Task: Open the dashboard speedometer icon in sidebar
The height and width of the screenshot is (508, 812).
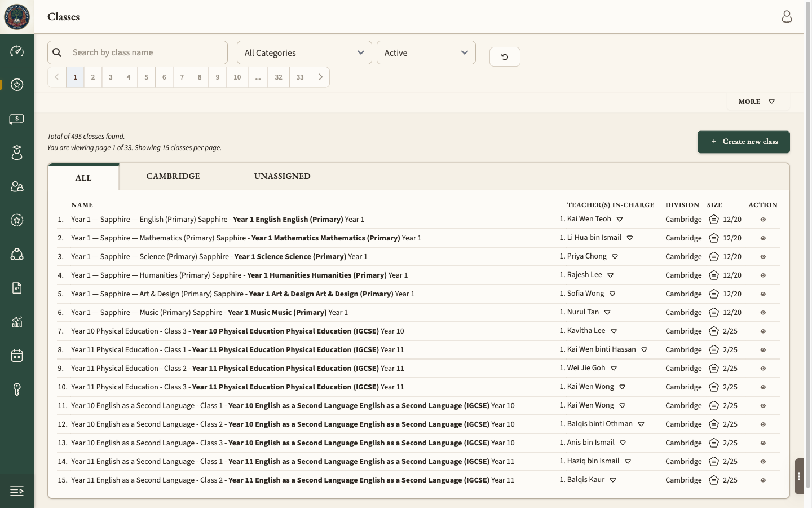Action: [17, 51]
